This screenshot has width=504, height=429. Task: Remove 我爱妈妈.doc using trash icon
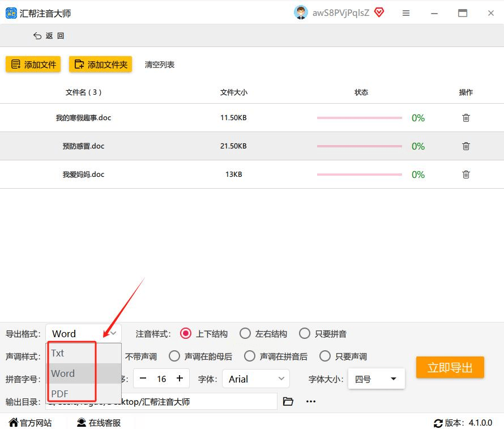(x=465, y=175)
